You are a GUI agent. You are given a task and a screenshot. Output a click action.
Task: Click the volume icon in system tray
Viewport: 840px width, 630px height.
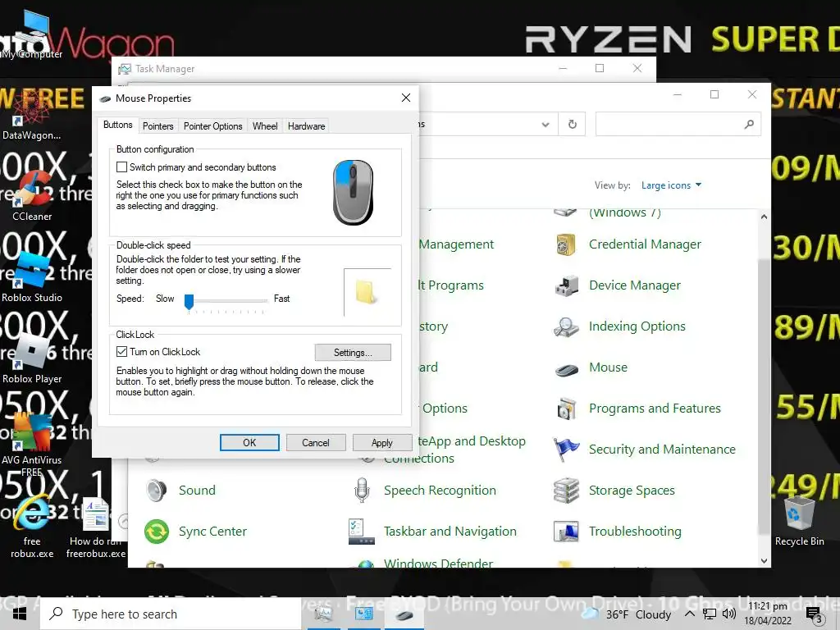coord(729,614)
